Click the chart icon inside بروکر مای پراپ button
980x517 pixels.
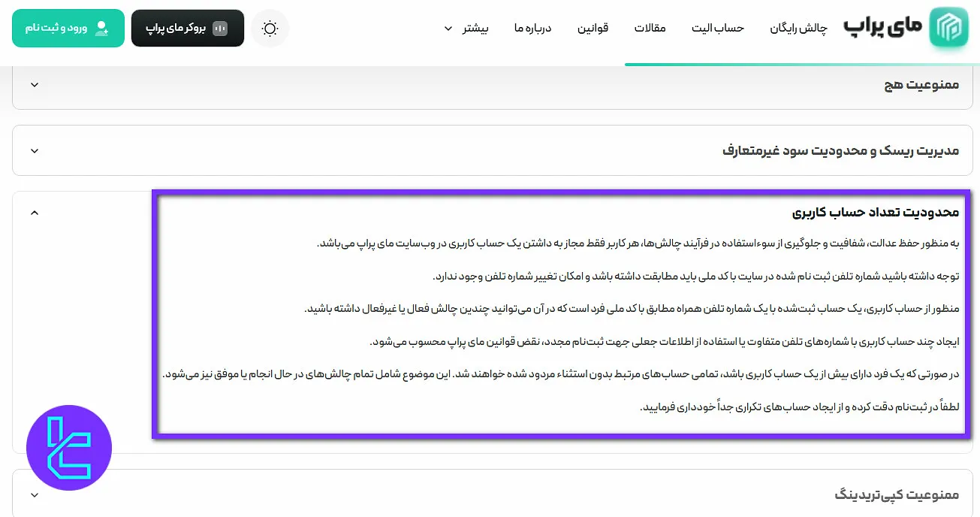click(219, 27)
